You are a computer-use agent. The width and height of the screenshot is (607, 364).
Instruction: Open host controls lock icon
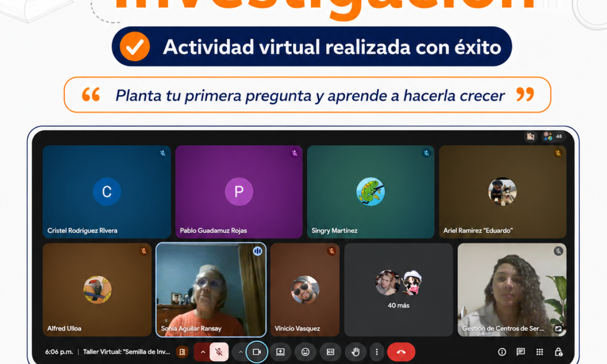pos(559,352)
